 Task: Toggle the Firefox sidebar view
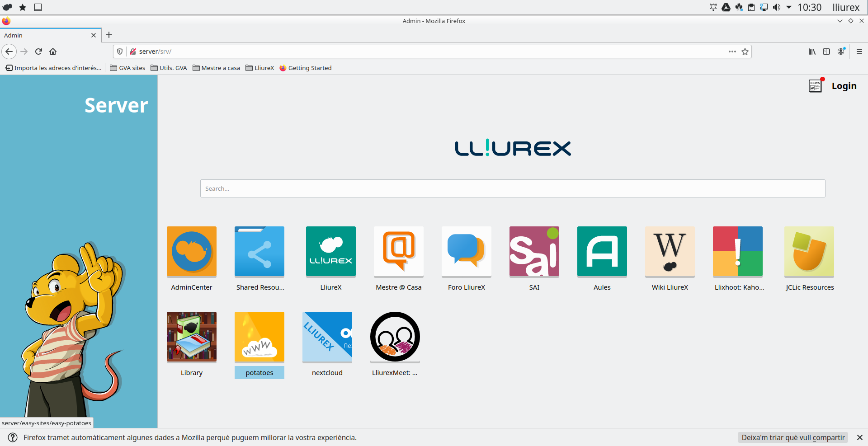[x=826, y=52]
